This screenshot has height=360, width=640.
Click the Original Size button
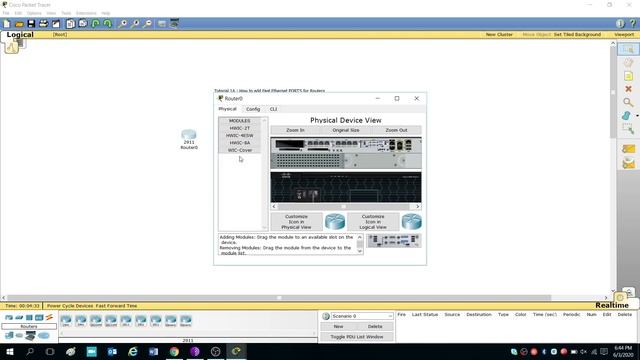(346, 130)
